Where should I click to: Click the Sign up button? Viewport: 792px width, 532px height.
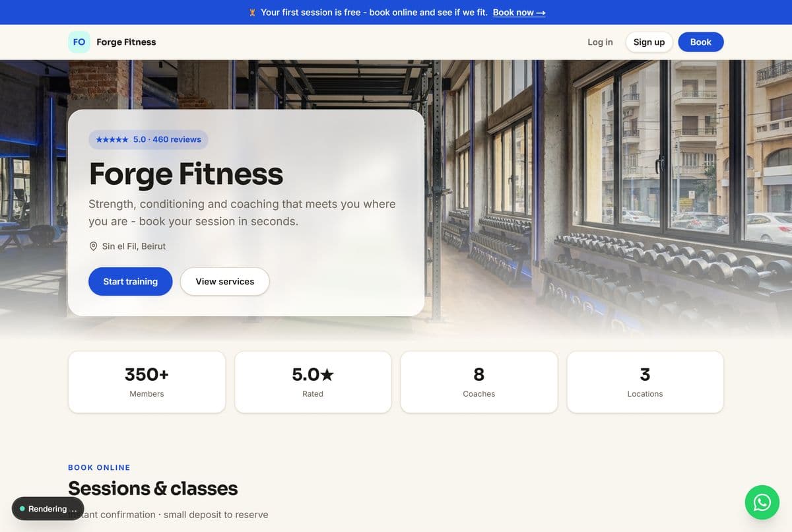click(x=649, y=42)
